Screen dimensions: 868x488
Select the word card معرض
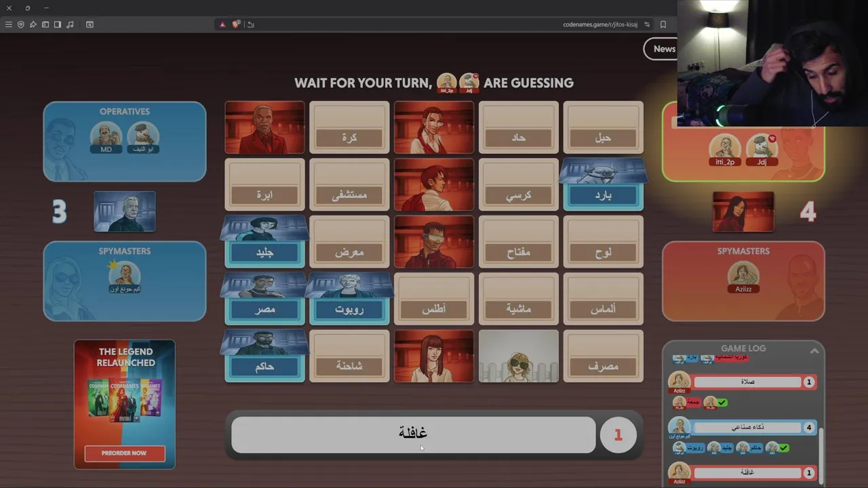pyautogui.click(x=349, y=242)
